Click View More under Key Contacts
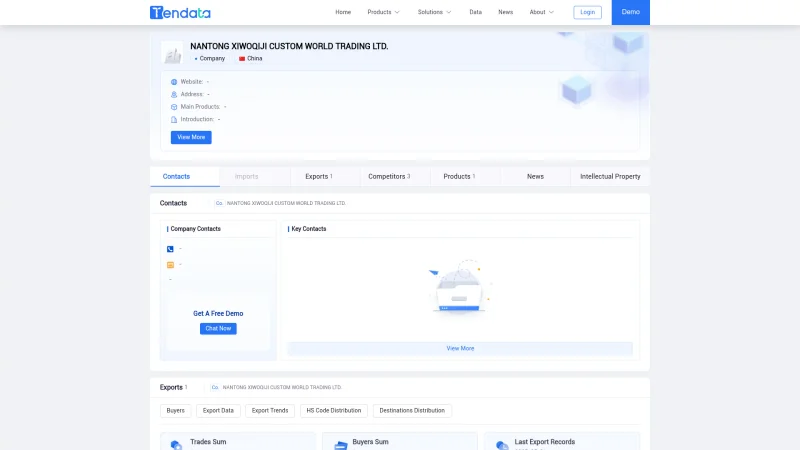The image size is (800, 450). (x=460, y=348)
